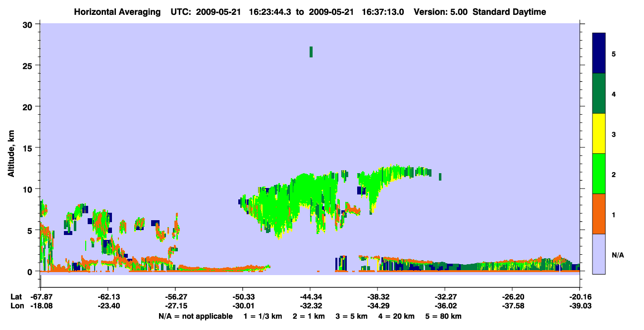This screenshot has height=330, width=644.
Task: Click the isolated dark green feature near 27 km
Action: (x=311, y=52)
